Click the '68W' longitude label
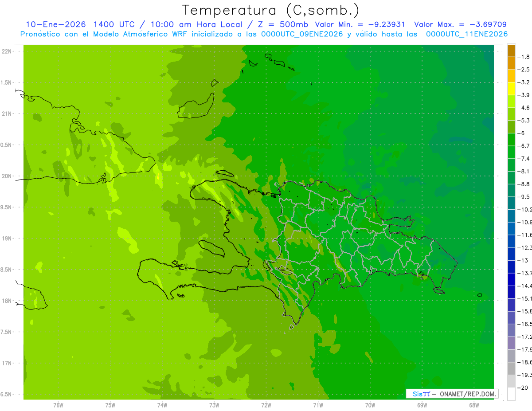This screenshot has height=411, width=532. tap(473, 405)
